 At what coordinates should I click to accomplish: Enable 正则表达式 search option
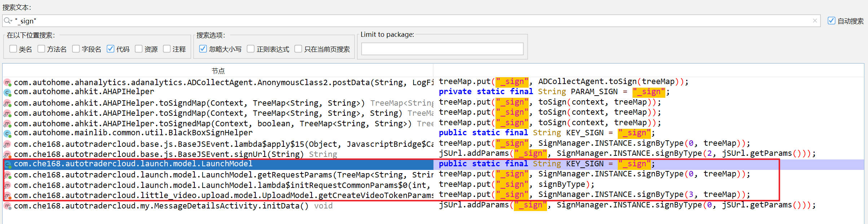pyautogui.click(x=251, y=49)
